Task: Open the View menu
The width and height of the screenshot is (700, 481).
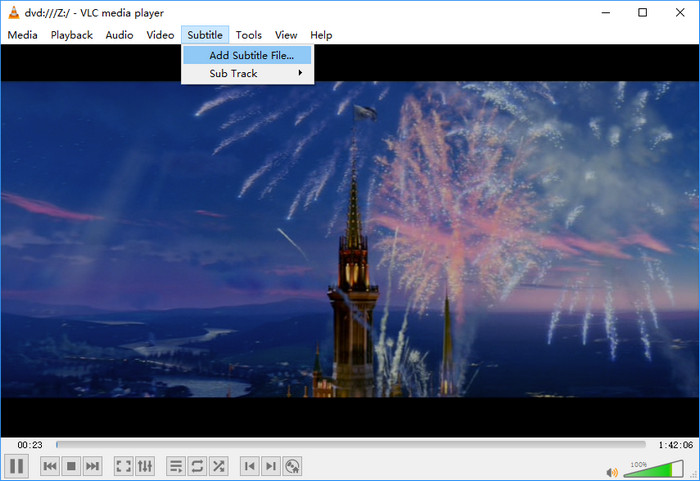Action: (x=286, y=35)
